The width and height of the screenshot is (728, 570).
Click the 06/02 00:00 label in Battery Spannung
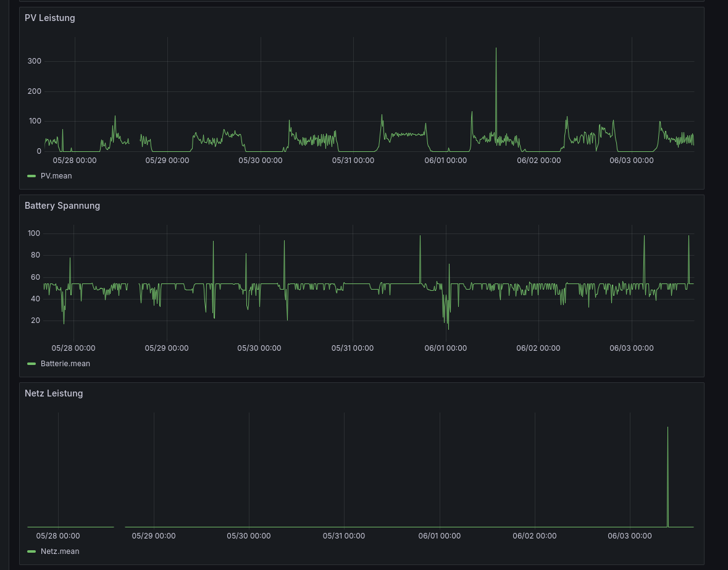(x=538, y=348)
